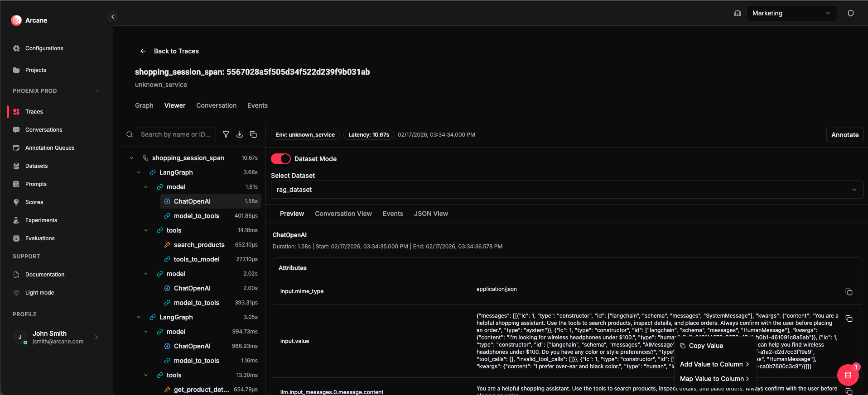Open the JSON View tab
The image size is (868, 395).
pyautogui.click(x=431, y=214)
